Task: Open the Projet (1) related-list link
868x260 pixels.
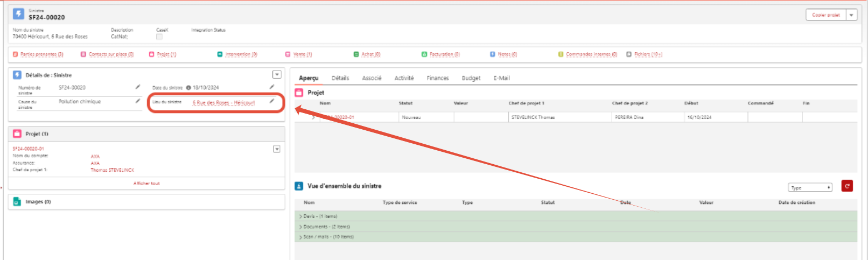Action: pyautogui.click(x=166, y=54)
